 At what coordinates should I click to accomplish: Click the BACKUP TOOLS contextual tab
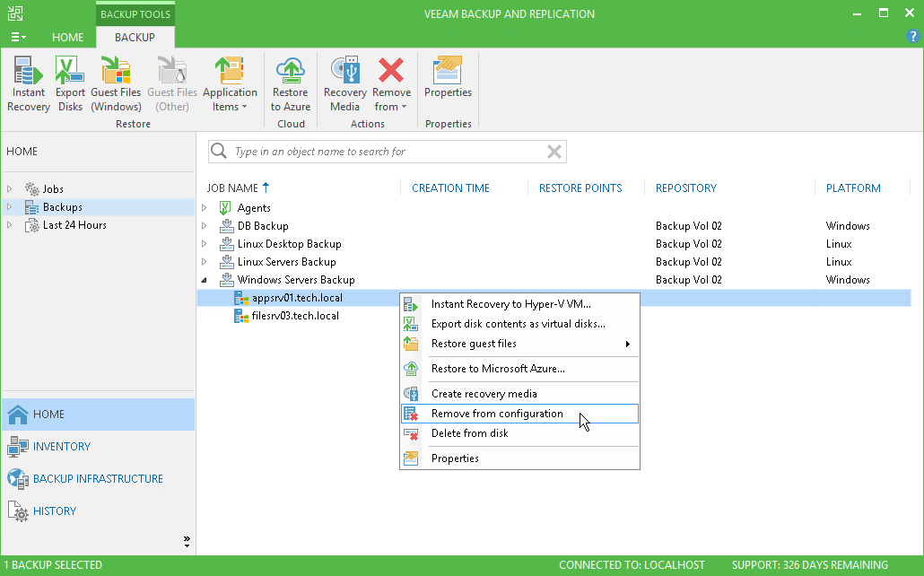[x=135, y=14]
